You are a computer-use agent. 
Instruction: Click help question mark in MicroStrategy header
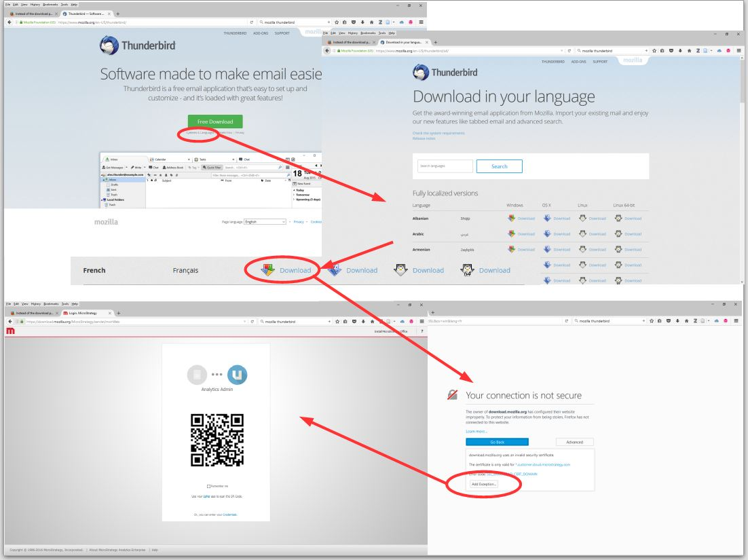pyautogui.click(x=422, y=331)
